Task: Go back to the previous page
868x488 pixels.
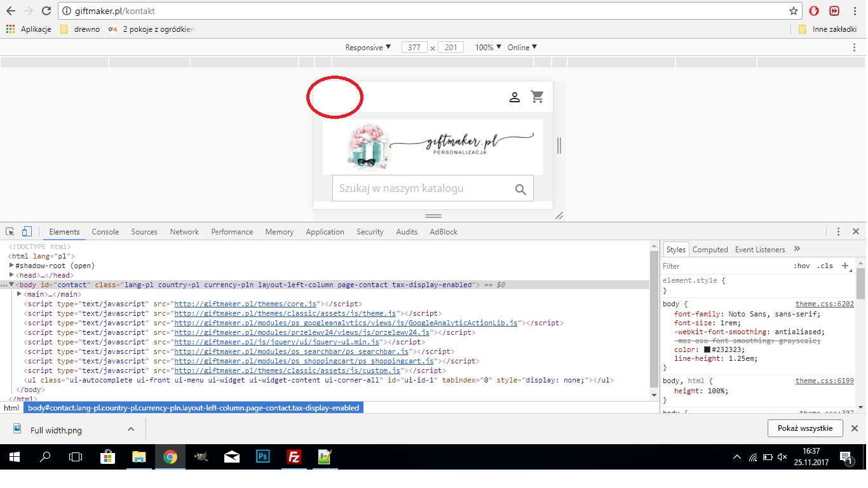Action: coord(10,11)
